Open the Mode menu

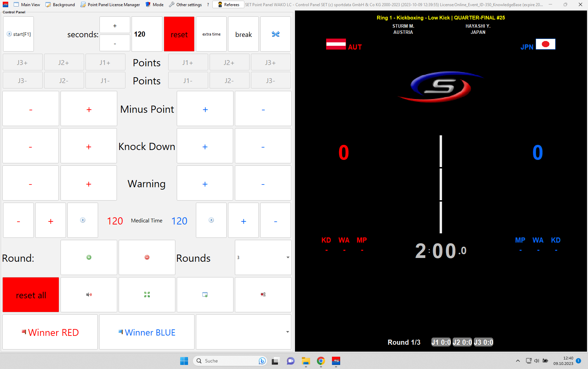(155, 5)
